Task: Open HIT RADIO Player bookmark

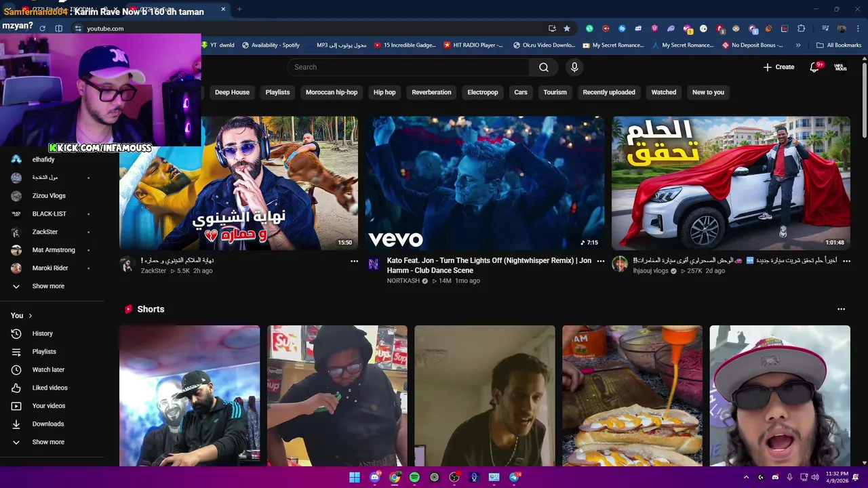Action: (473, 45)
